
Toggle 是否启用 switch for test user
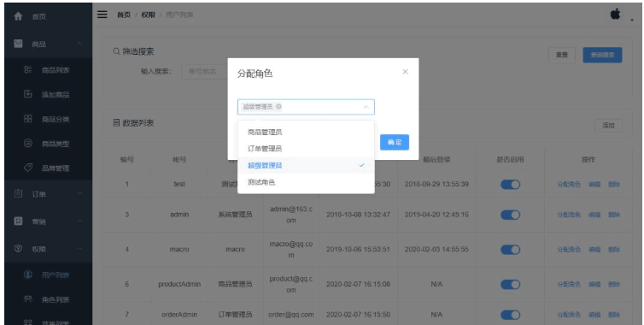pos(510,184)
